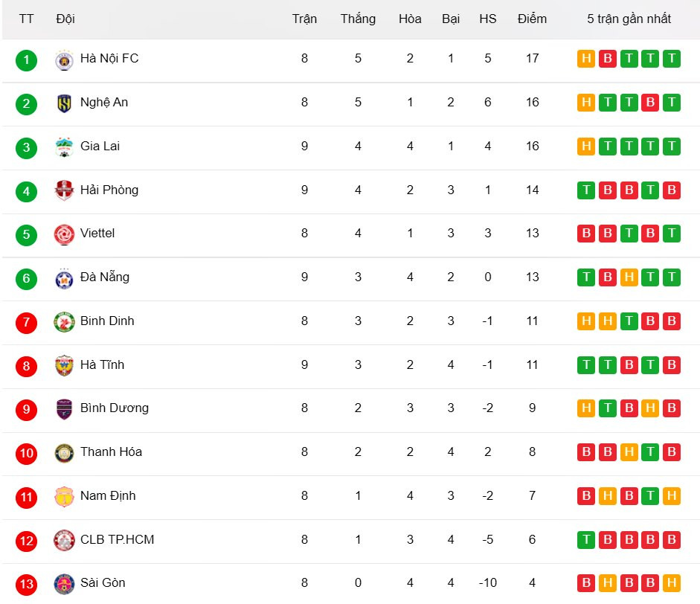Click the Sài Gòn team logo
Screen dimensions: 700x604
(65, 584)
